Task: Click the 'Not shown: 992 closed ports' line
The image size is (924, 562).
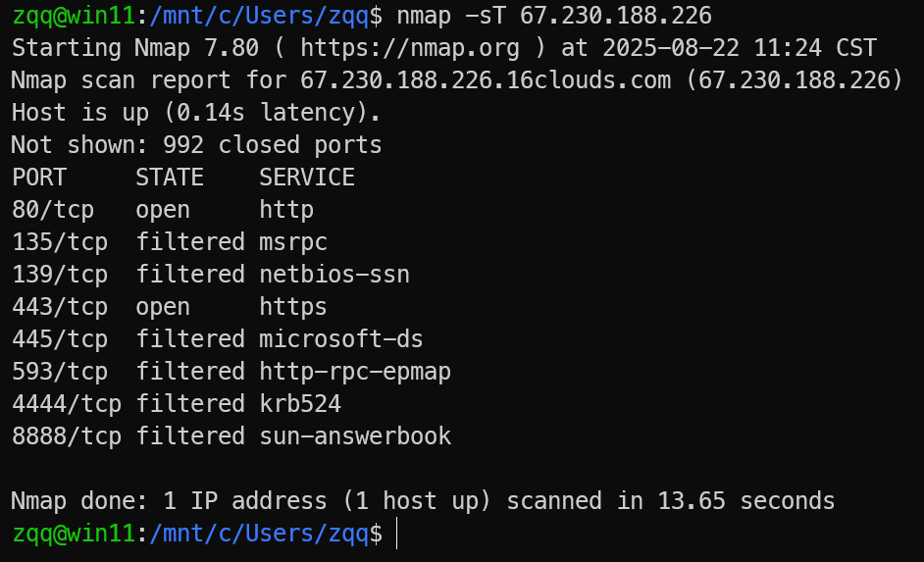Action: (x=196, y=145)
